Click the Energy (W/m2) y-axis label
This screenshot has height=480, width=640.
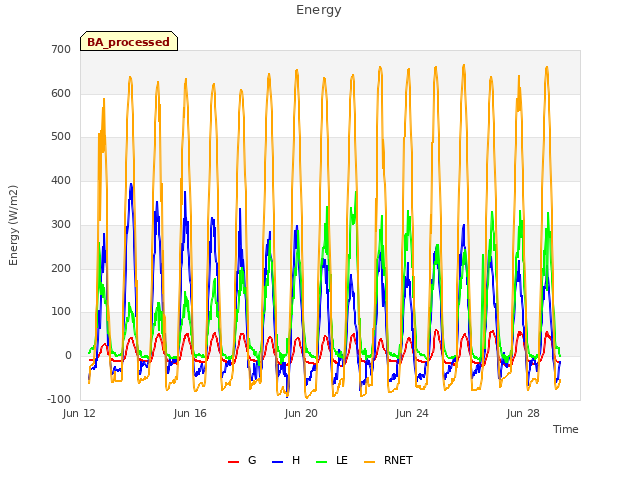tap(13, 225)
